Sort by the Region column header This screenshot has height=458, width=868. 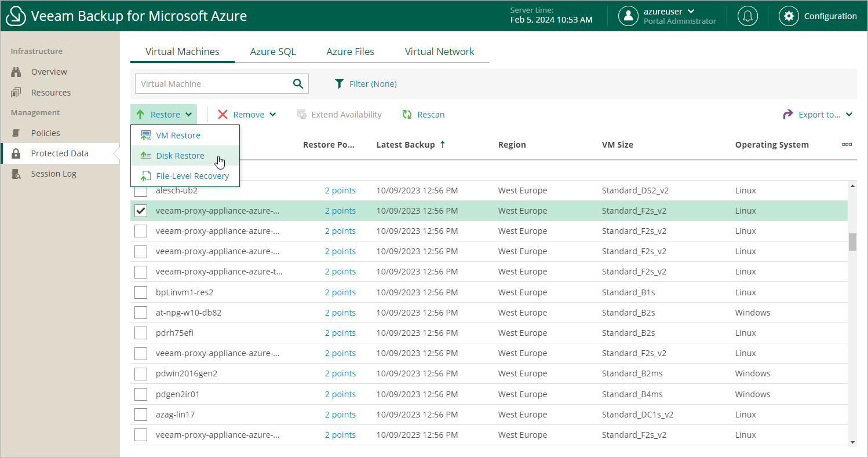pos(512,145)
